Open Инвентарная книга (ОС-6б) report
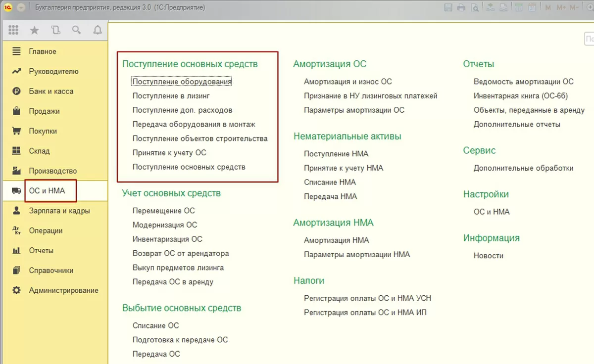The height and width of the screenshot is (364, 594). [x=521, y=96]
